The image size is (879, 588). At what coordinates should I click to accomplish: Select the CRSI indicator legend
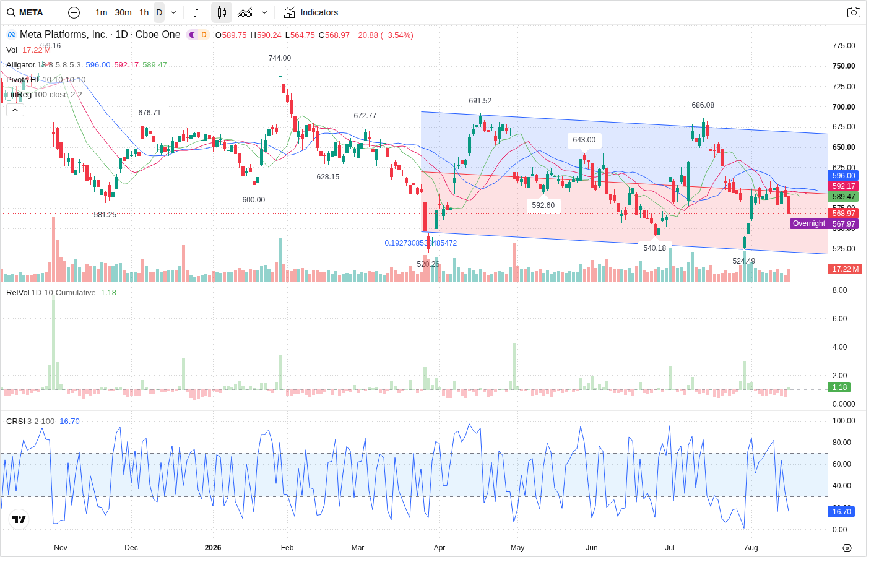click(x=15, y=422)
